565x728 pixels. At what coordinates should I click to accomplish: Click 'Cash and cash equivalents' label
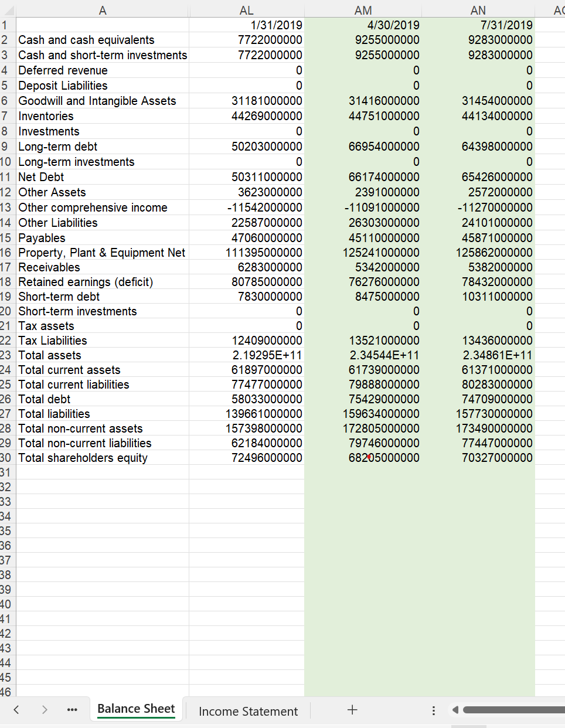(86, 40)
